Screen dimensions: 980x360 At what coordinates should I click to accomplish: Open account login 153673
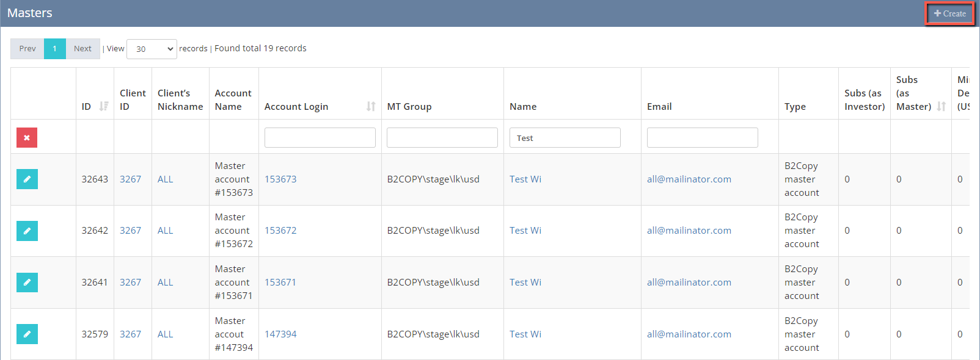coord(280,179)
